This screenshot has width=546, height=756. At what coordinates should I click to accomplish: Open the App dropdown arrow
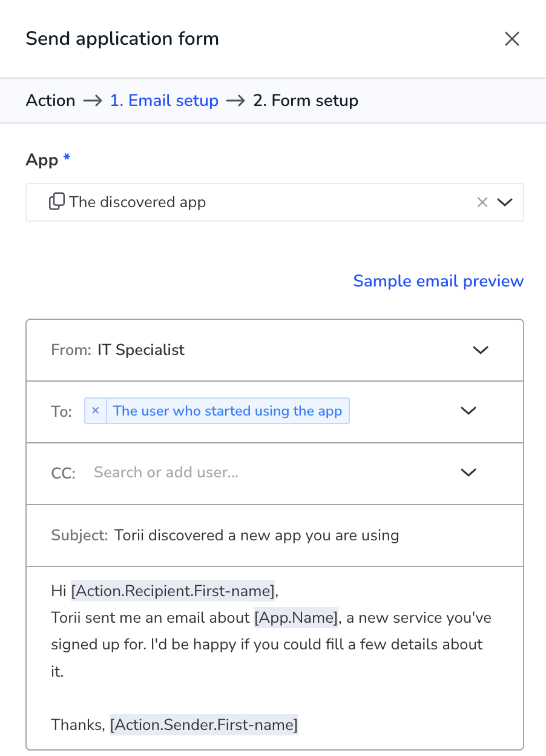click(x=505, y=202)
